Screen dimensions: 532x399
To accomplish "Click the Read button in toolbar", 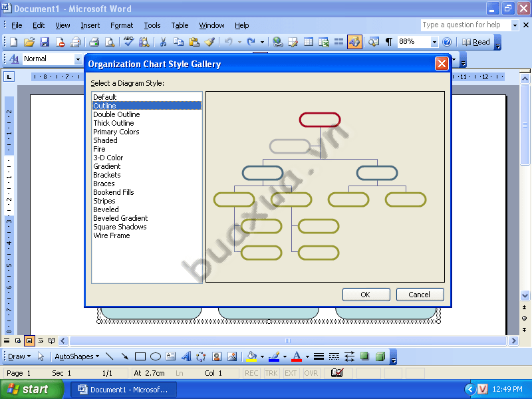I will click(x=476, y=42).
